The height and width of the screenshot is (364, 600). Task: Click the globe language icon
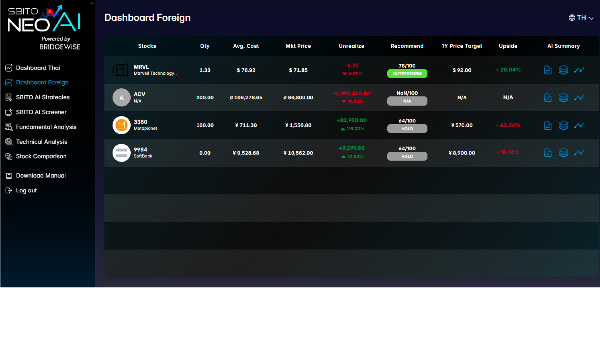pos(572,18)
